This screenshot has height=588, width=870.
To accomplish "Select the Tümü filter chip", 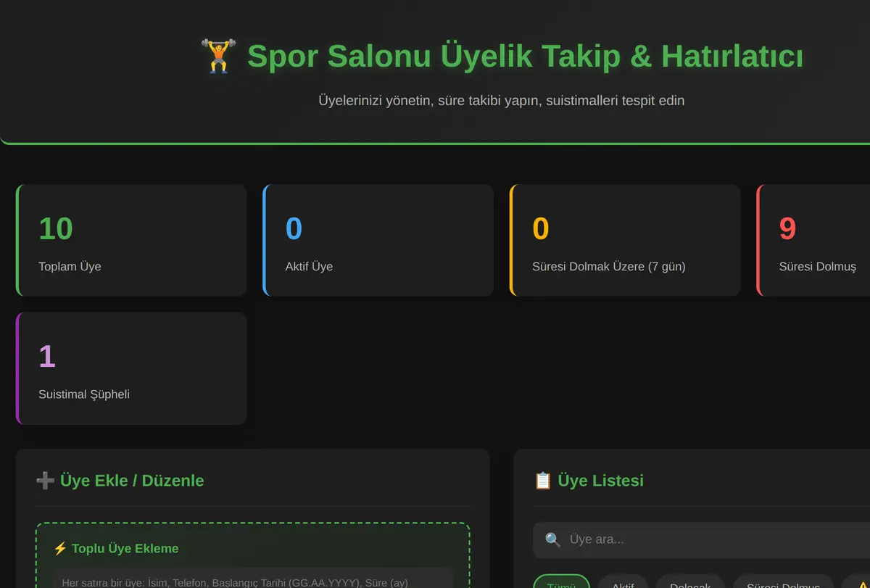I will click(x=561, y=581).
